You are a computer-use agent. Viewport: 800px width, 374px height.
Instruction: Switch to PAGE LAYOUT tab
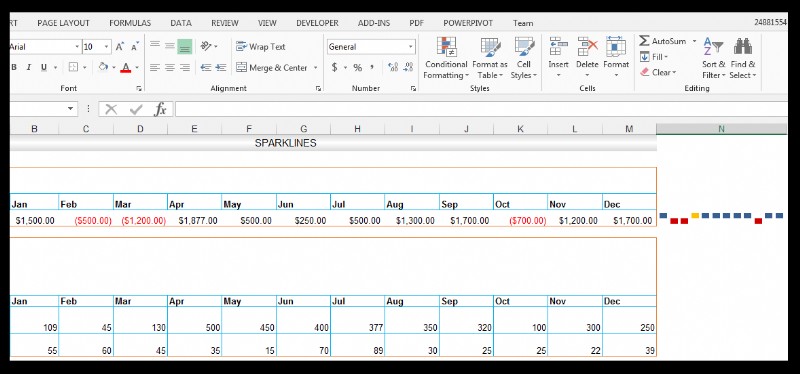(63, 23)
